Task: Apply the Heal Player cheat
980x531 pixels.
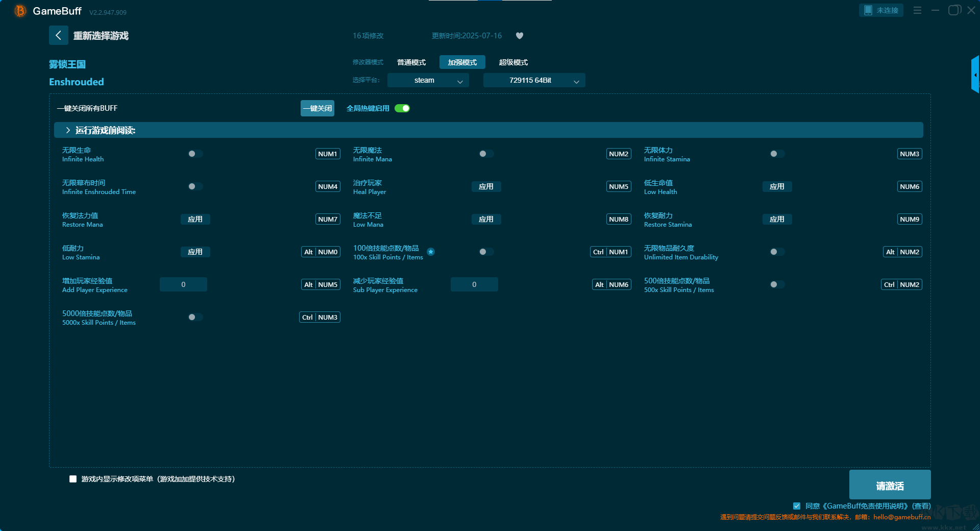Action: pos(486,186)
